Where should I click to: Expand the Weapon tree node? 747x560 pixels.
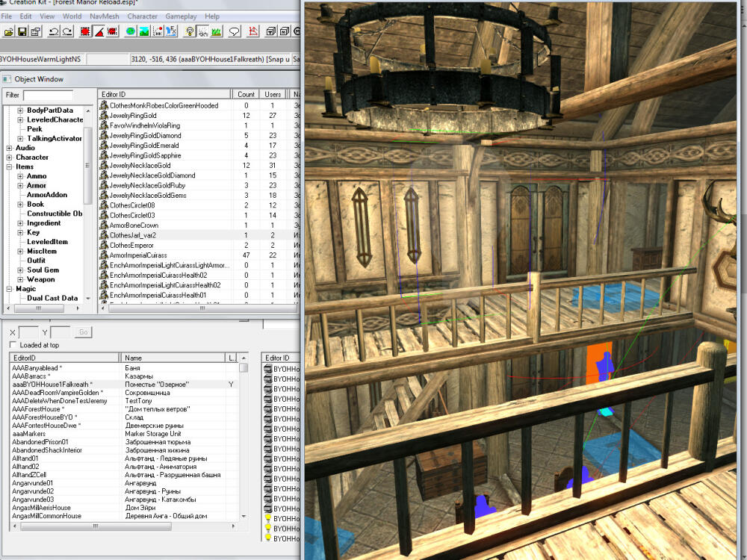pos(20,279)
